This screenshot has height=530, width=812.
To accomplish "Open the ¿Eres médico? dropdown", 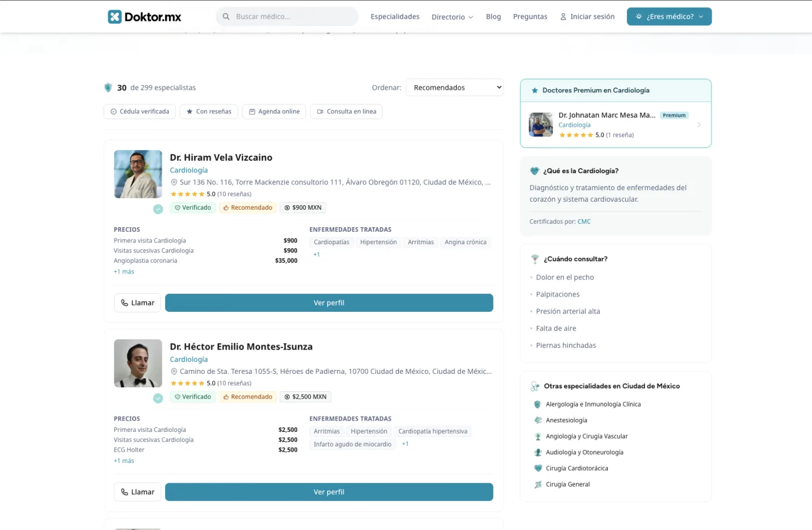I will click(669, 16).
